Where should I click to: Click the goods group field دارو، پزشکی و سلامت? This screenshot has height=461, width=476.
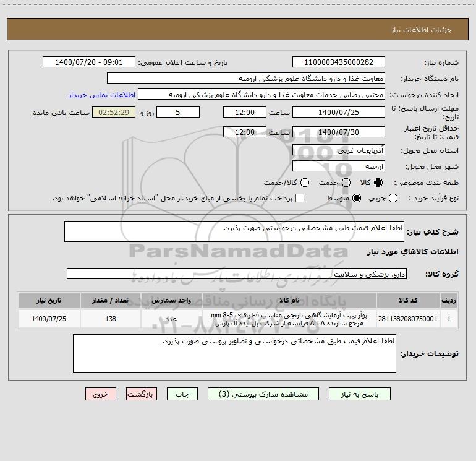pos(237,274)
